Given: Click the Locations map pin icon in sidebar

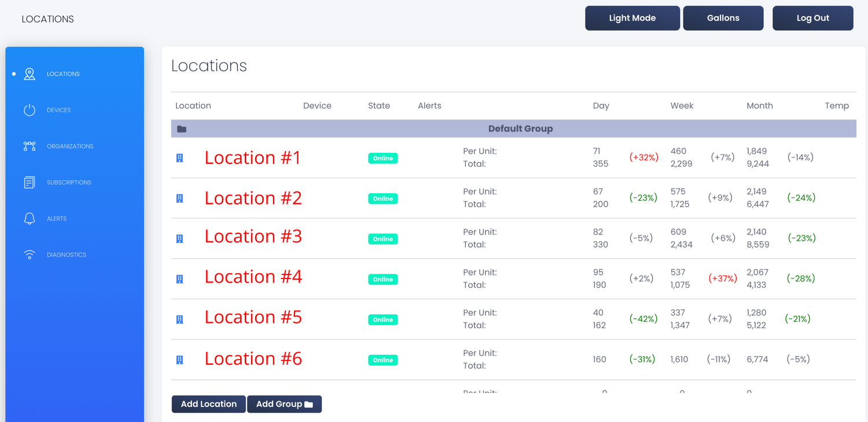Looking at the screenshot, I should 30,74.
